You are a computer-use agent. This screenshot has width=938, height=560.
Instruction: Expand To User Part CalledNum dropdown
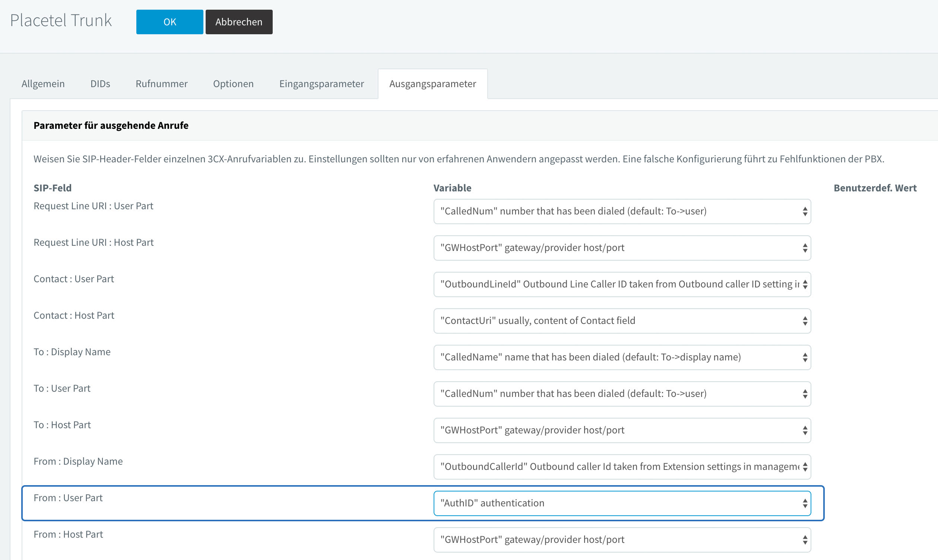[622, 394]
